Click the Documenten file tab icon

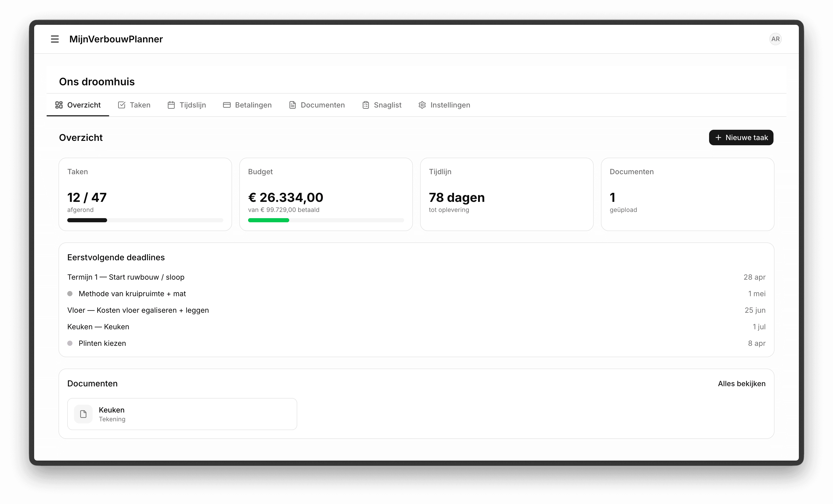292,105
